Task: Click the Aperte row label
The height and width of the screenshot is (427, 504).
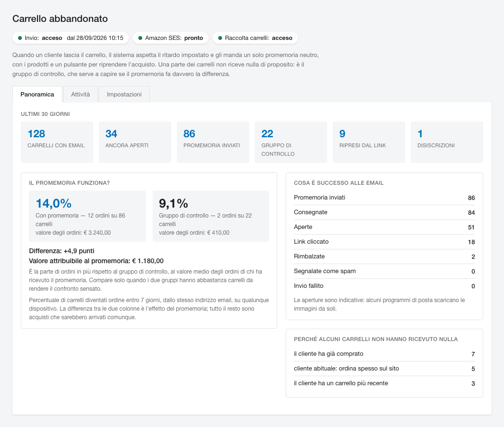Action: [303, 227]
